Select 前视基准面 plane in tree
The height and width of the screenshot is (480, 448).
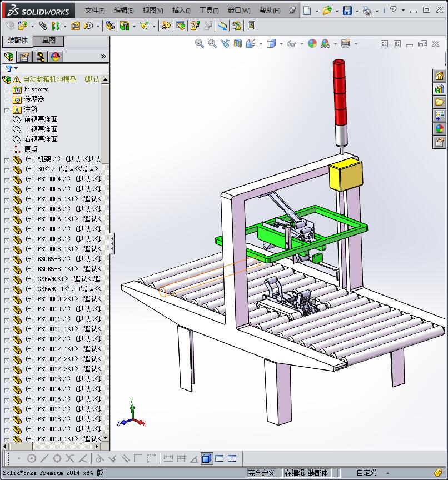click(41, 119)
